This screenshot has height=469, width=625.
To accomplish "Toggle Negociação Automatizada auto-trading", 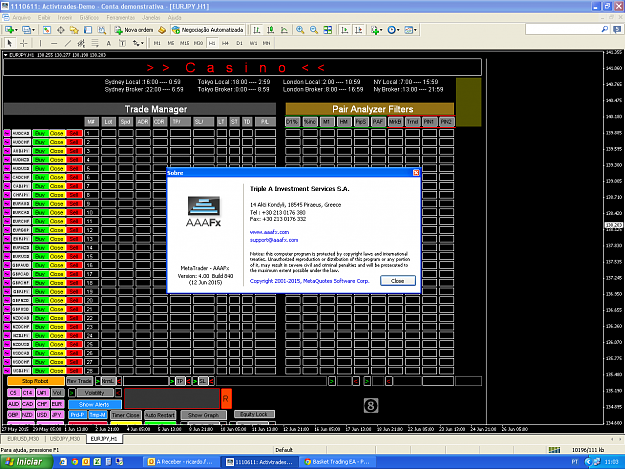I will pos(208,30).
